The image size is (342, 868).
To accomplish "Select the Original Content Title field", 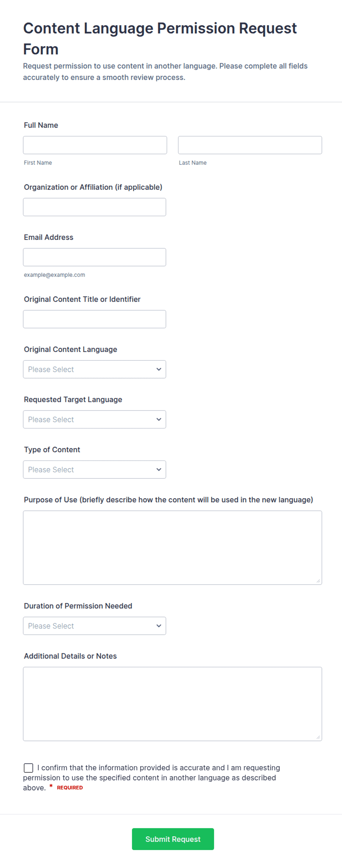I will [95, 319].
